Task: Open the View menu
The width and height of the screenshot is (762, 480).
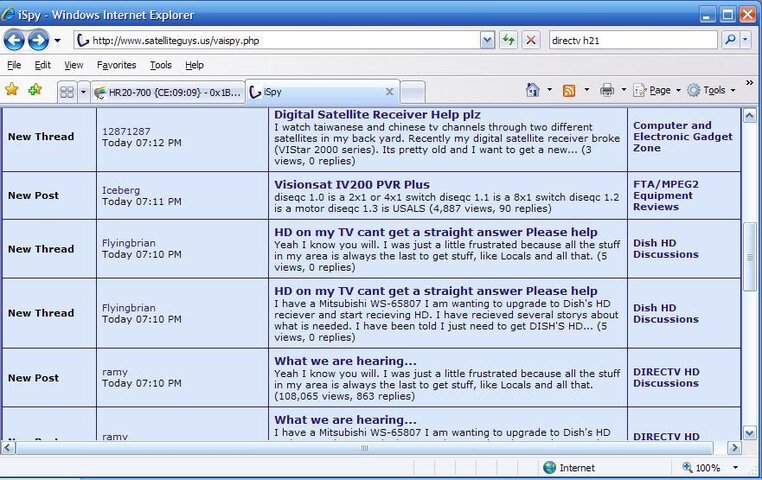Action: 73,65
